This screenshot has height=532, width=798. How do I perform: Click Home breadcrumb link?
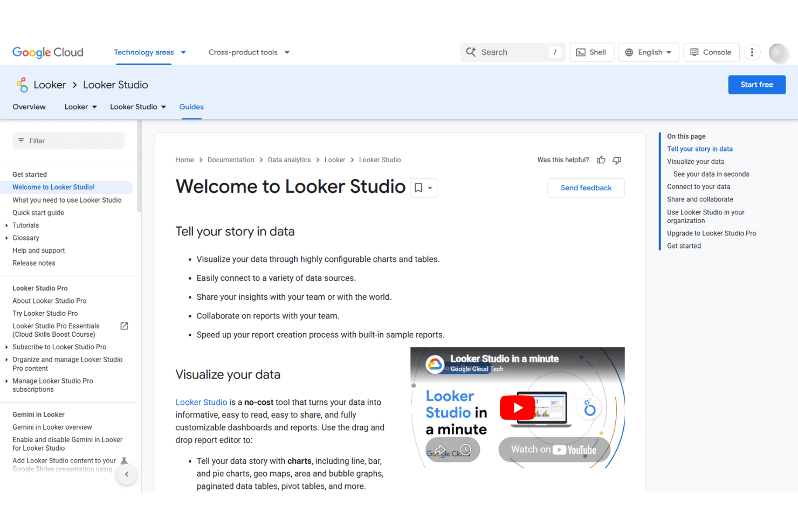pyautogui.click(x=184, y=160)
